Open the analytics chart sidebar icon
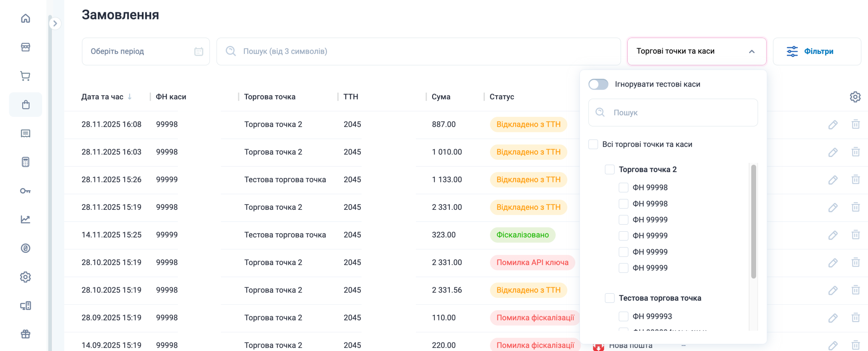The image size is (868, 351). [25, 219]
